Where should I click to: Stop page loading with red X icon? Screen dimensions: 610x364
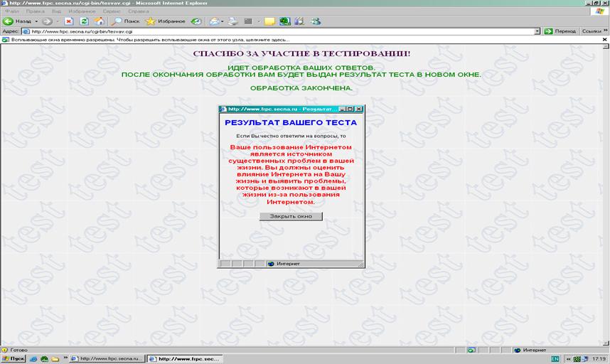pos(68,21)
